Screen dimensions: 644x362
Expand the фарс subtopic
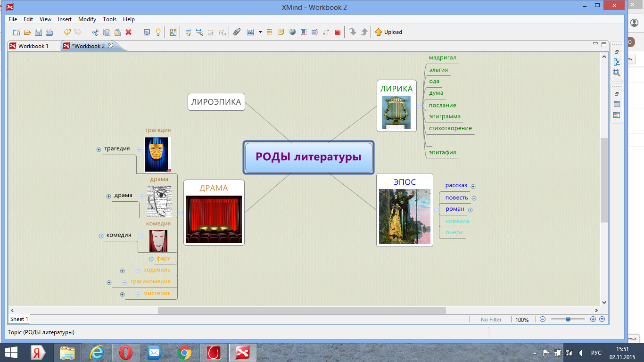(151, 259)
